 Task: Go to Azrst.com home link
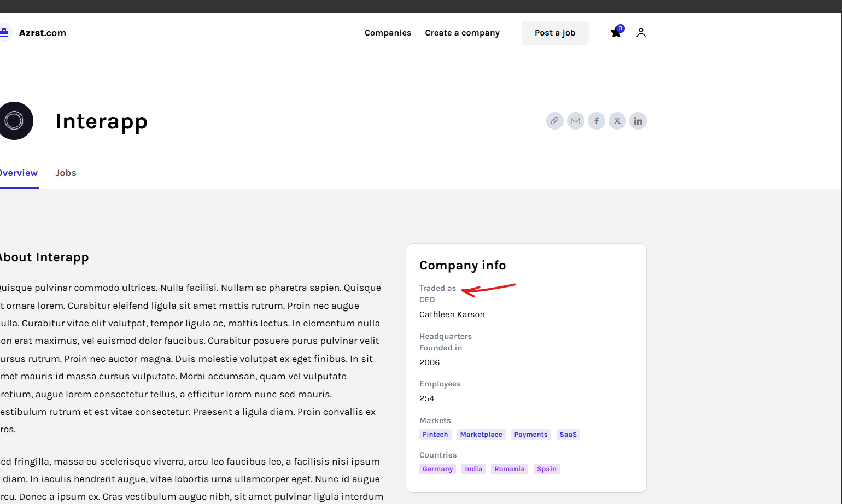[43, 33]
